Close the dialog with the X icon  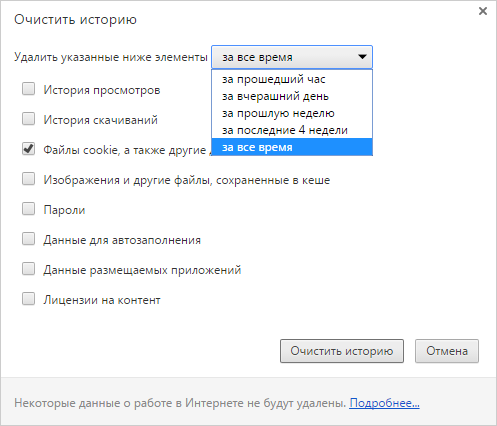coord(483,11)
